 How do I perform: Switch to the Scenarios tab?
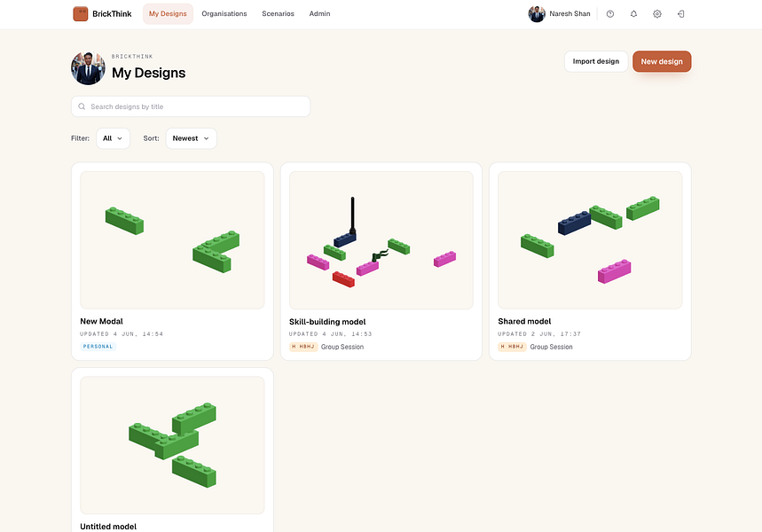coord(278,13)
